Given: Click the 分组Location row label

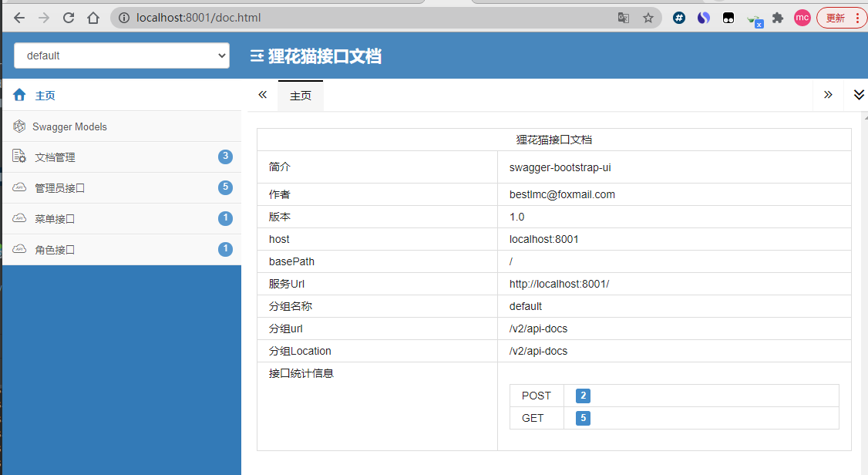Looking at the screenshot, I should (x=300, y=351).
